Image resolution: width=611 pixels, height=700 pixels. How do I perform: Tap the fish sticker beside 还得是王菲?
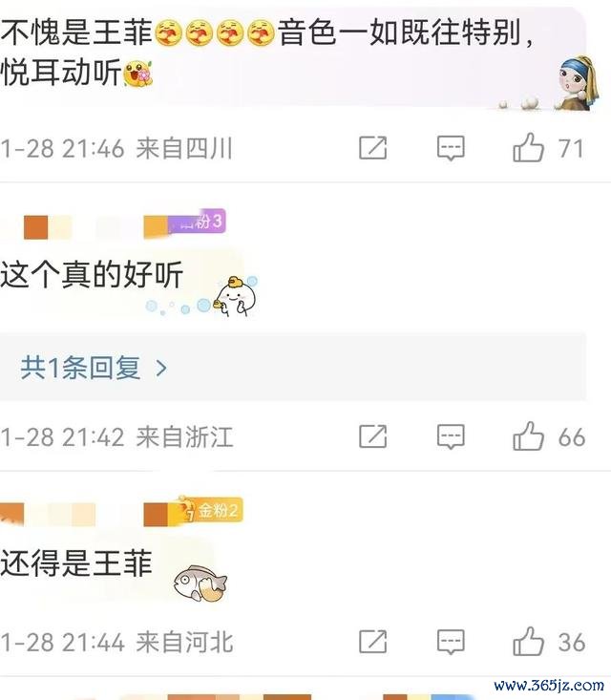(x=200, y=583)
